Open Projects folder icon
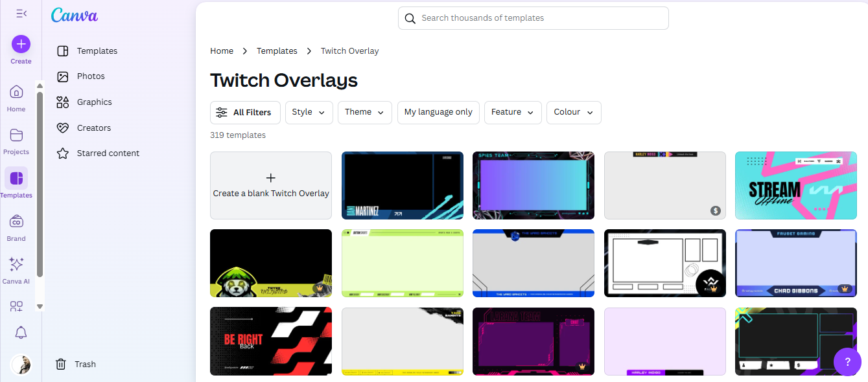The width and height of the screenshot is (868, 382). coord(16,135)
